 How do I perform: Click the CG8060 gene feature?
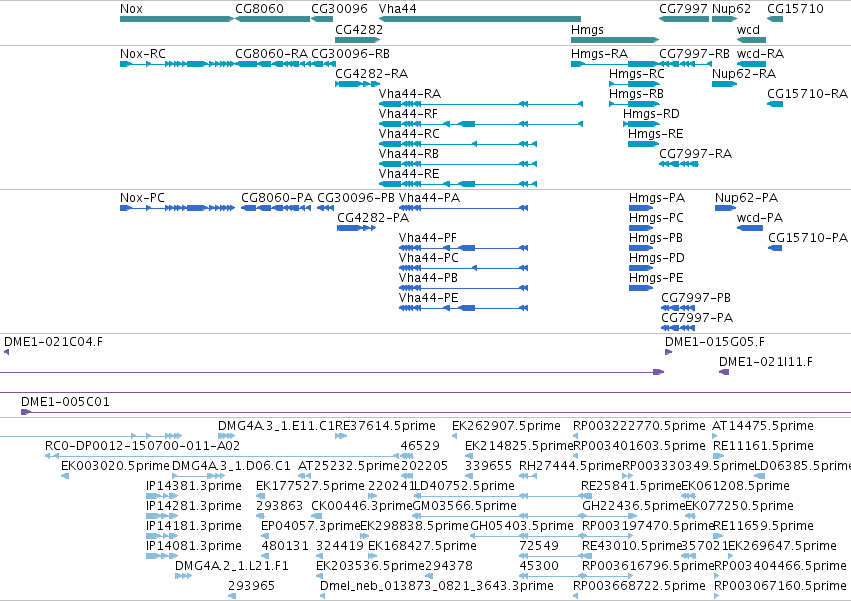(x=272, y=19)
